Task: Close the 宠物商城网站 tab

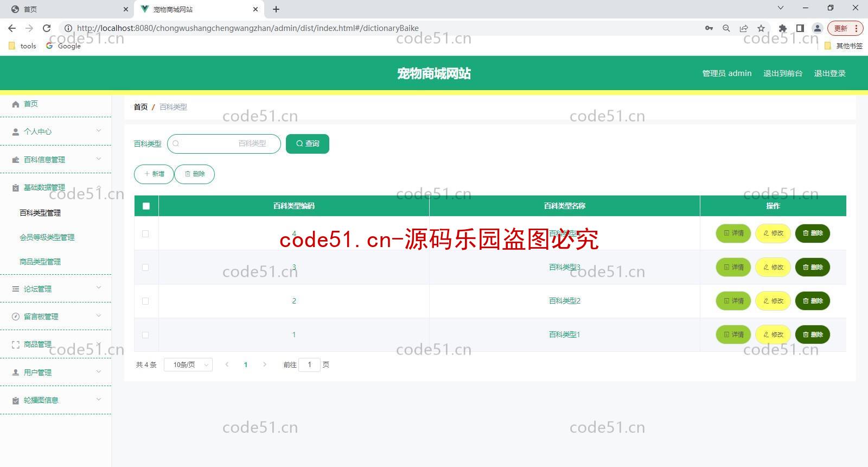Action: (x=256, y=9)
